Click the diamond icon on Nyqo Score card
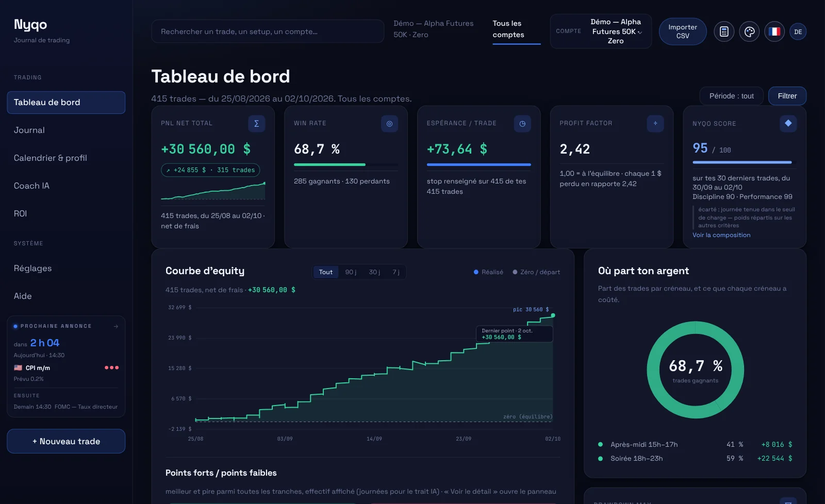The image size is (825, 504). click(788, 123)
